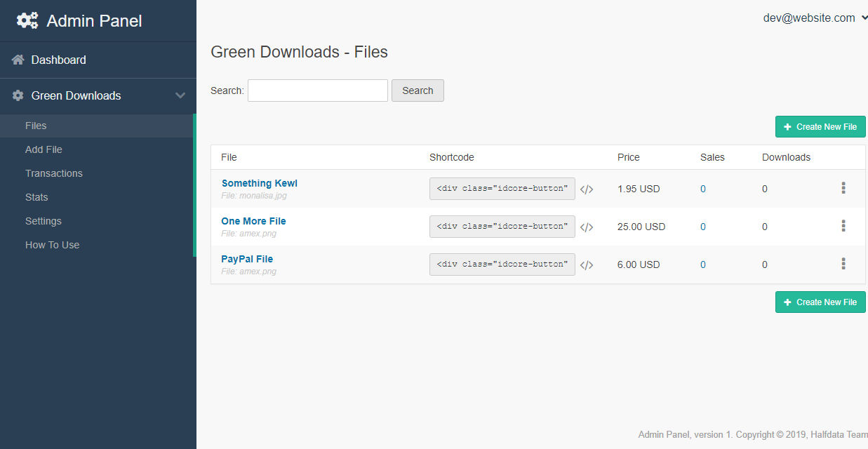Open the Something Kewl file details
868x449 pixels.
(259, 183)
